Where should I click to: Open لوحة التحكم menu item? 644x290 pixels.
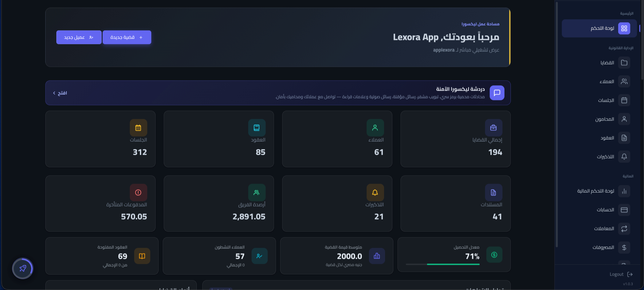[x=599, y=29]
